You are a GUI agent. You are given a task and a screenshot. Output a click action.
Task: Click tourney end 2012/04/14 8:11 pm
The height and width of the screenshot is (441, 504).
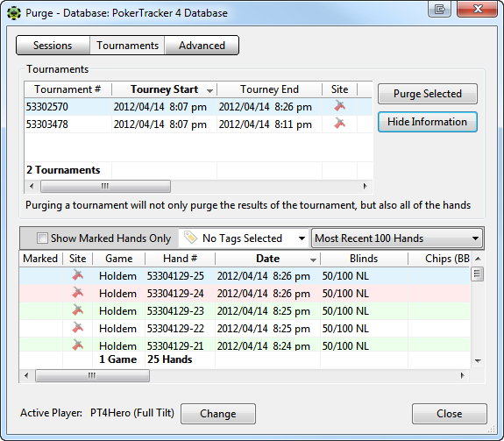tap(266, 124)
